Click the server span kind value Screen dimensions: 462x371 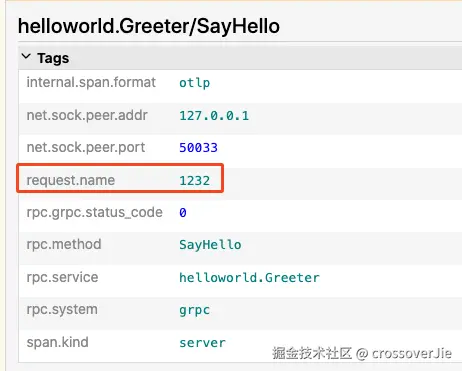click(202, 343)
